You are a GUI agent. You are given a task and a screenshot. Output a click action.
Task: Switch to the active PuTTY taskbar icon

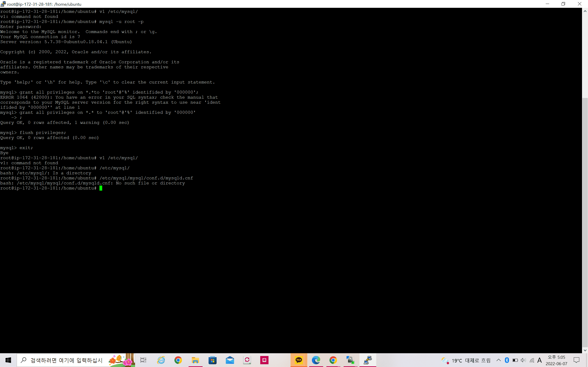[368, 360]
